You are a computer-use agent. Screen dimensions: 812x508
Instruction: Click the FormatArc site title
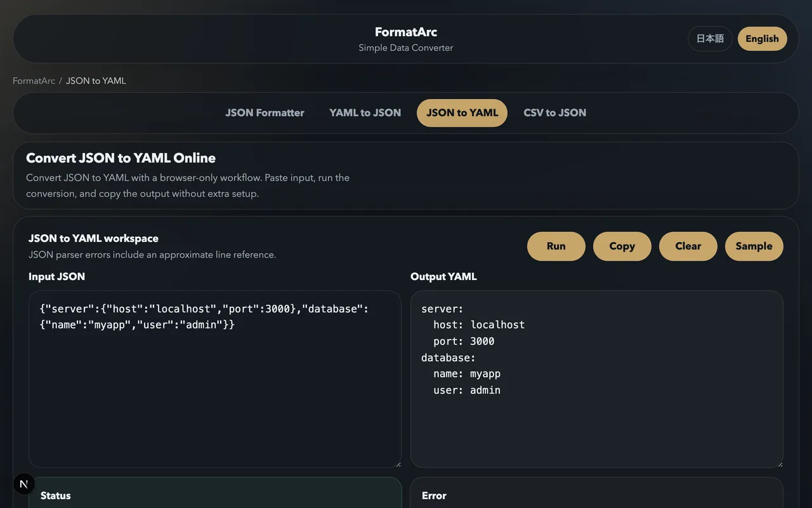click(x=405, y=32)
